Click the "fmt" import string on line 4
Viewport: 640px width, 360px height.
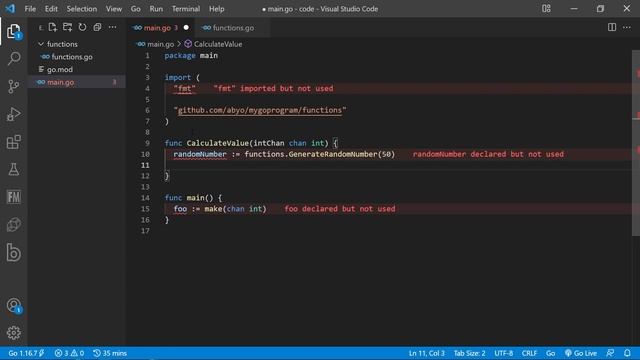click(x=184, y=88)
